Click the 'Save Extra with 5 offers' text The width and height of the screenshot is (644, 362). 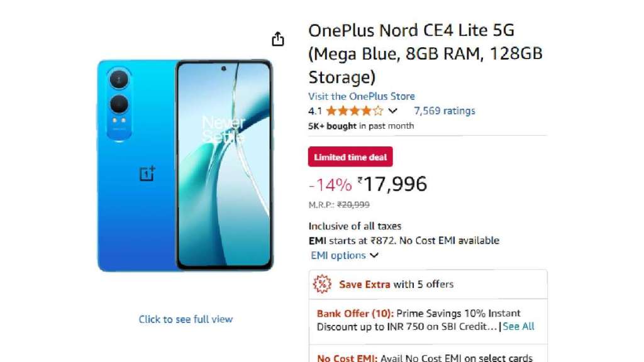coord(396,284)
